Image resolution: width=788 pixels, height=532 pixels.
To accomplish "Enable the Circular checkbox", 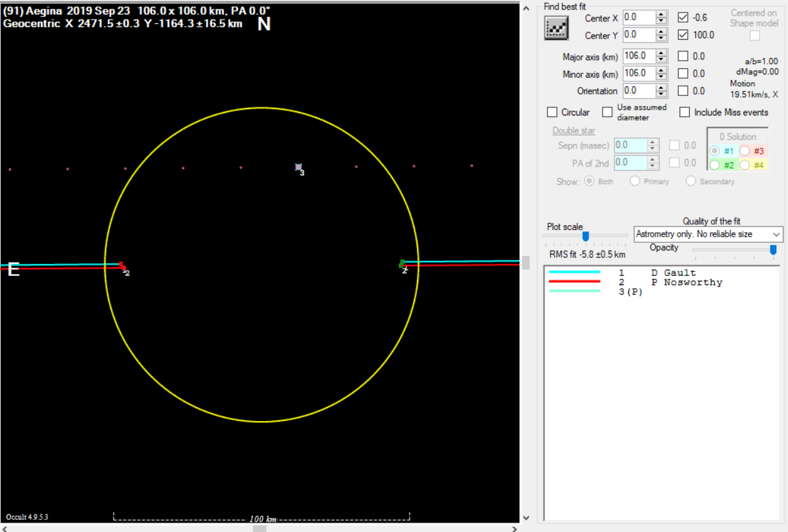I will [x=552, y=112].
